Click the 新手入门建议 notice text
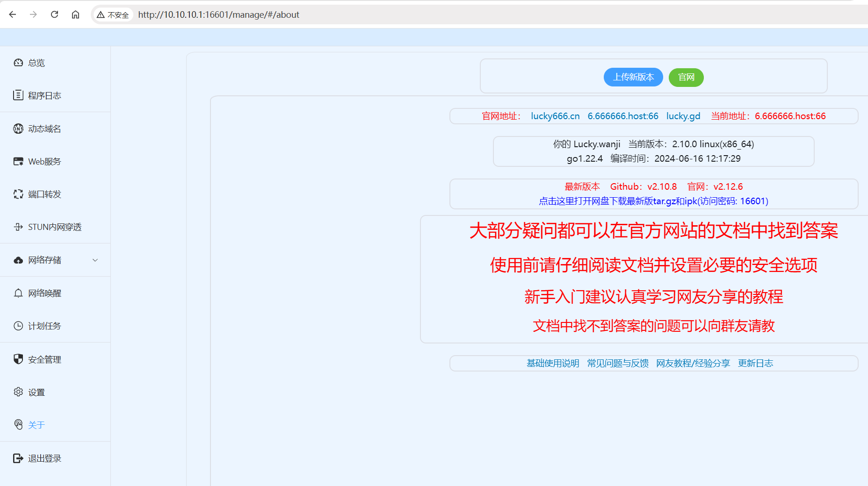The height and width of the screenshot is (486, 868). pyautogui.click(x=654, y=296)
